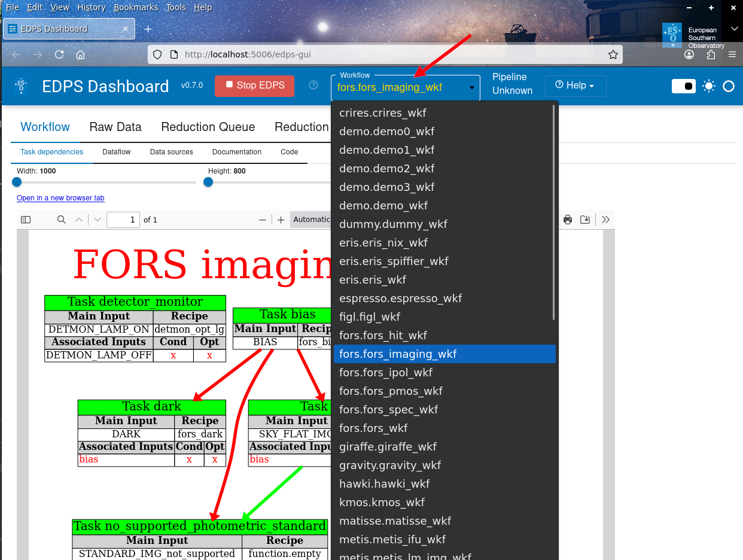
Task: Select crires.crires_wkf from workflow list
Action: [x=444, y=112]
